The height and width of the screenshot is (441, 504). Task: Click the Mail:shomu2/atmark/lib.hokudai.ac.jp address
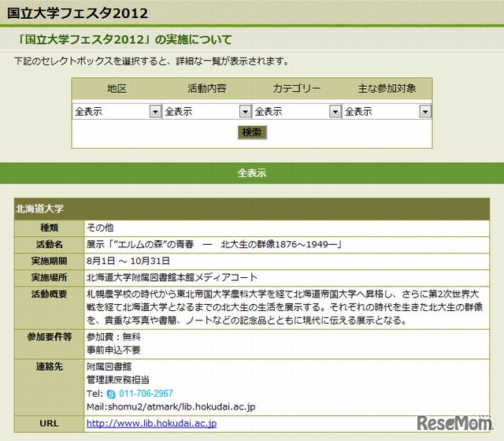tap(171, 407)
